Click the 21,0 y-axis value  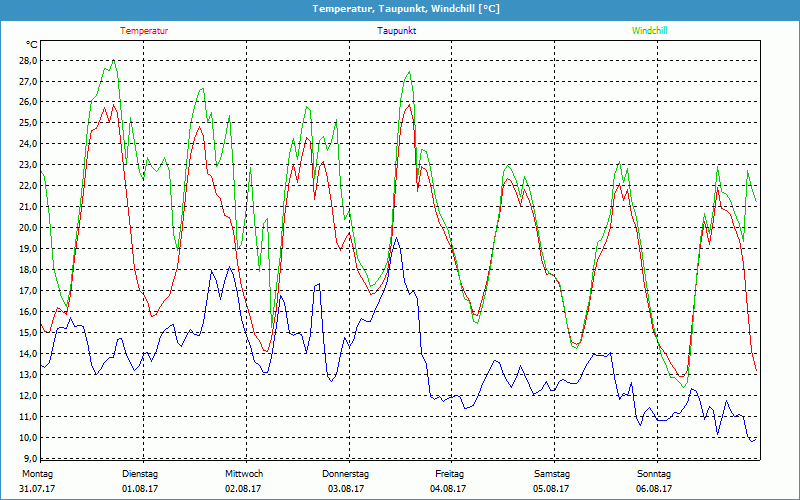coord(28,207)
